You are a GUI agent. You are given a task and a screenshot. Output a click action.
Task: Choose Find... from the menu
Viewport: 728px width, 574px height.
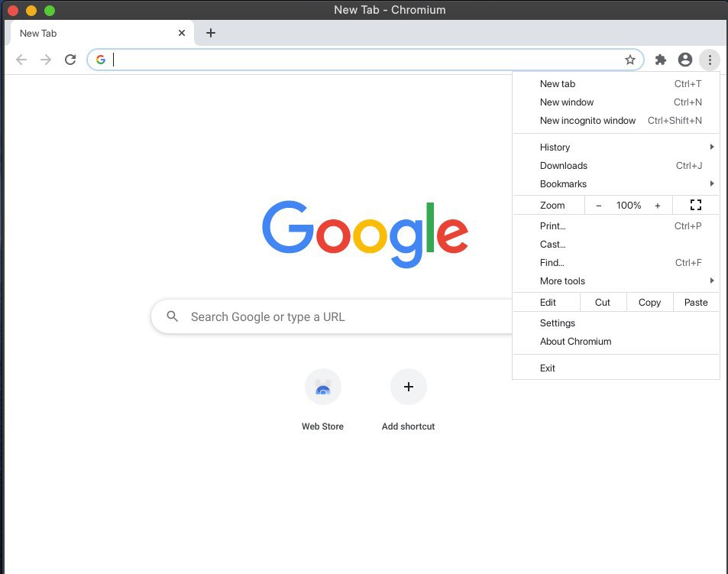616,263
